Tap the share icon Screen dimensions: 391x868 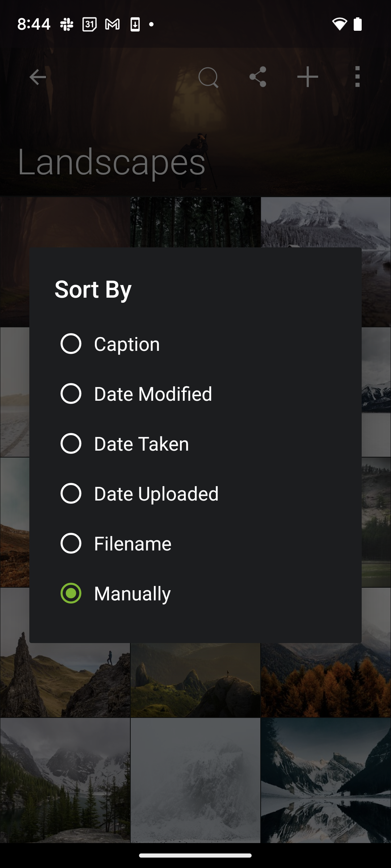tap(258, 77)
